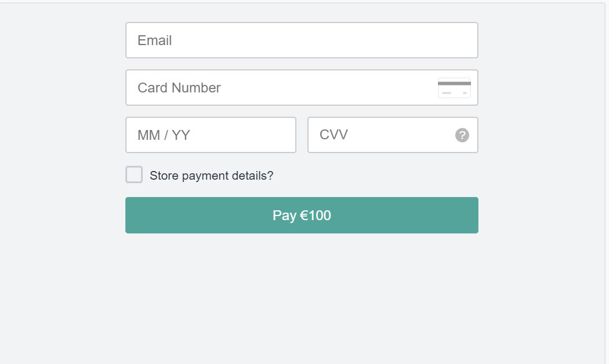Click inside the CVV input field
609x364 pixels.
[x=381, y=135]
